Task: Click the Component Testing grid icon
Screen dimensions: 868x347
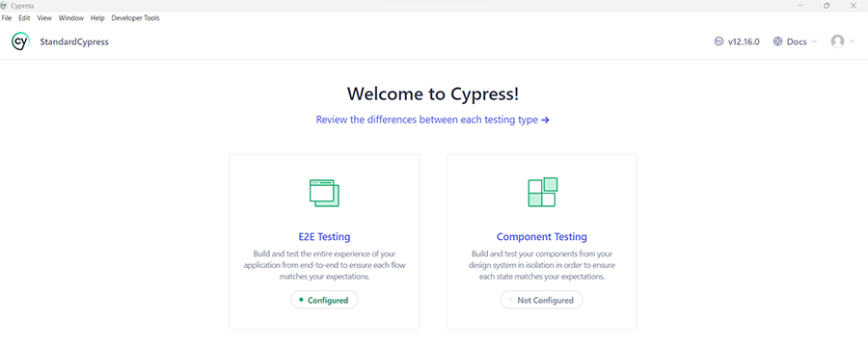Action: tap(542, 192)
